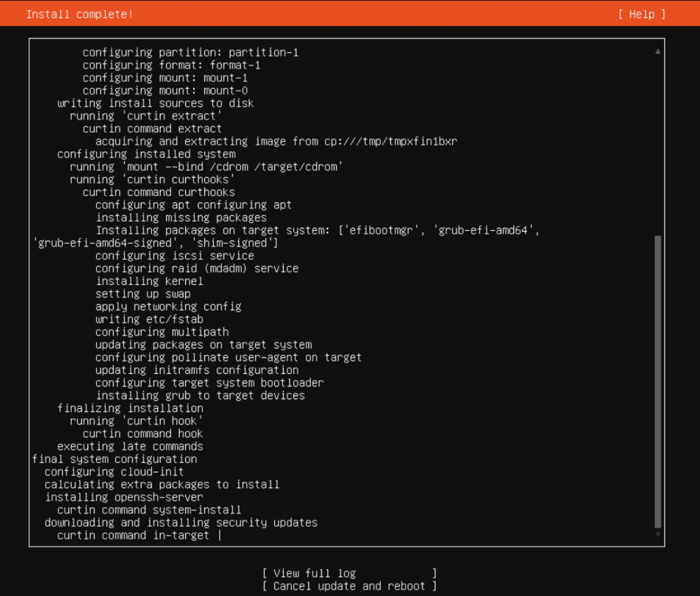The height and width of the screenshot is (596, 700).
Task: Click "running 'curtin curthooks'" log line
Action: point(152,180)
